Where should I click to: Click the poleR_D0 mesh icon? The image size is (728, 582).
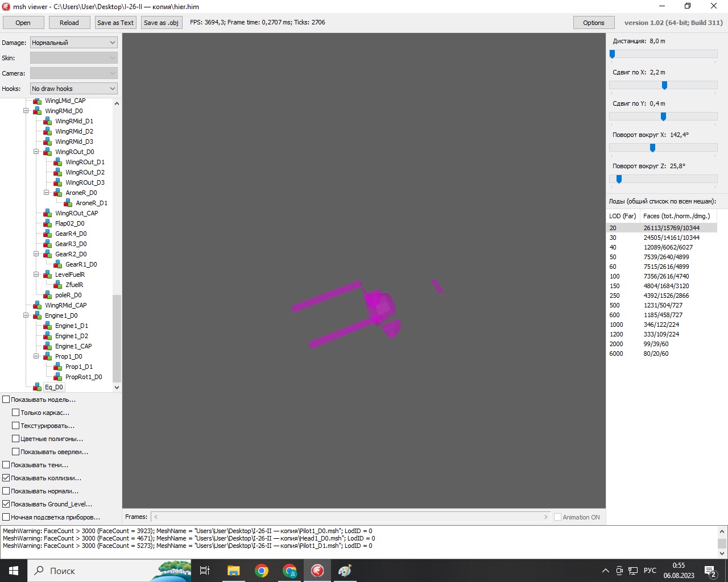pos(48,295)
